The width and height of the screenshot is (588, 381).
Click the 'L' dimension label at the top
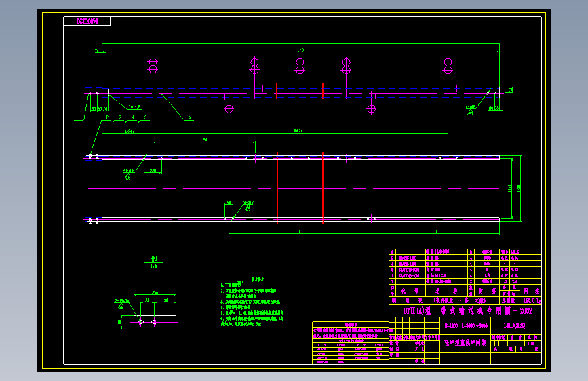point(300,42)
